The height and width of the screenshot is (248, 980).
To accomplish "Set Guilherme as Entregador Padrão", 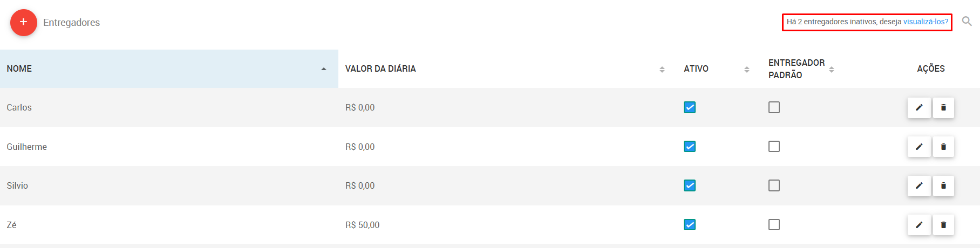I will click(x=774, y=147).
